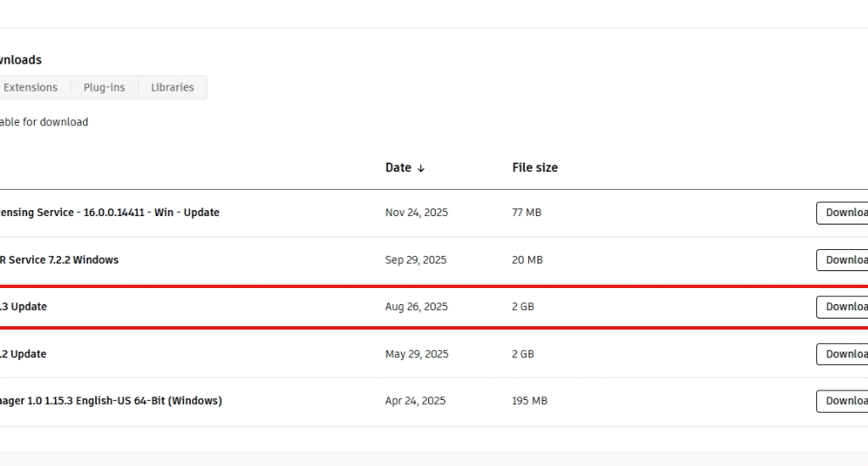Open the Plug-ins tab
Image resolution: width=868 pixels, height=466 pixels.
pyautogui.click(x=103, y=87)
